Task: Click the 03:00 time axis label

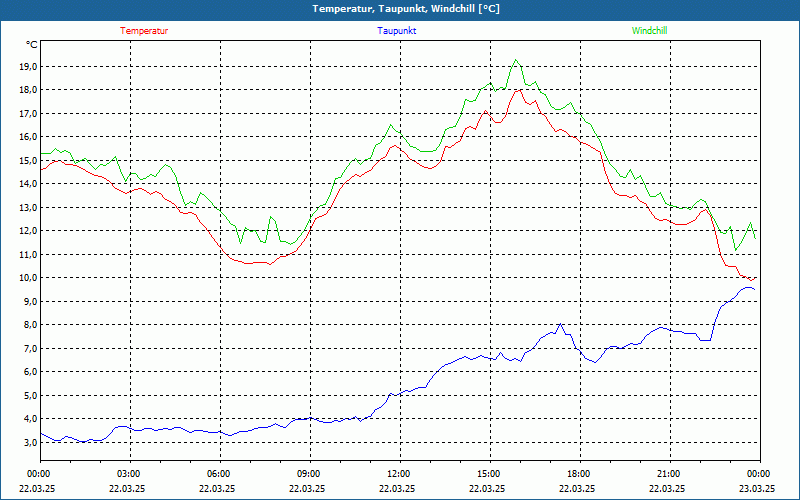Action: (129, 474)
